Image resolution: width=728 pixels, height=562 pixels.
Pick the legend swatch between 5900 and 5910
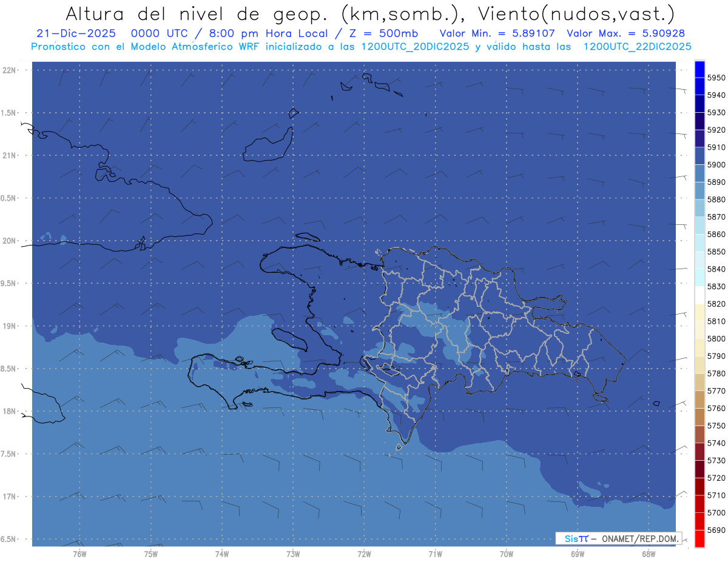pyautogui.click(x=699, y=156)
